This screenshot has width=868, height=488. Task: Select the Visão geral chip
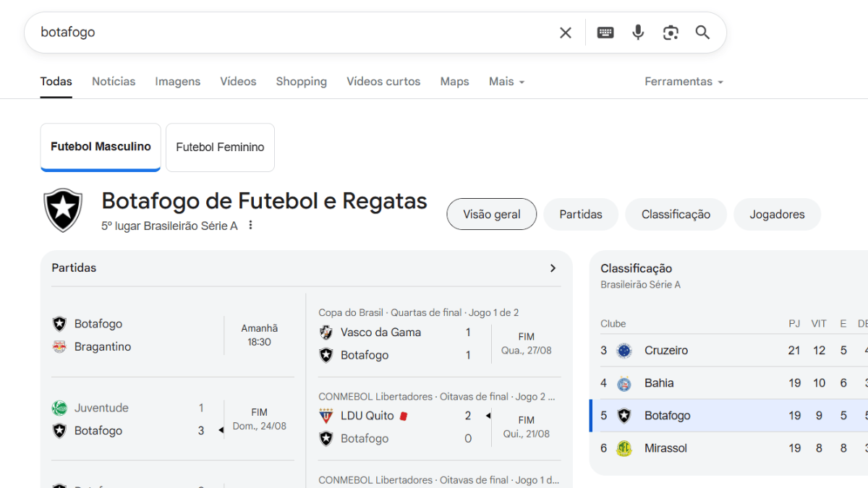coord(492,215)
